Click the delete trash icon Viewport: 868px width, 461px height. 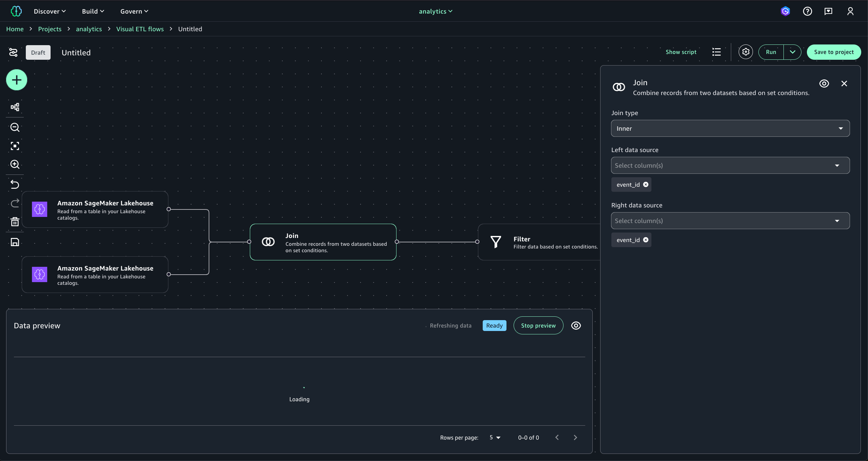15,222
